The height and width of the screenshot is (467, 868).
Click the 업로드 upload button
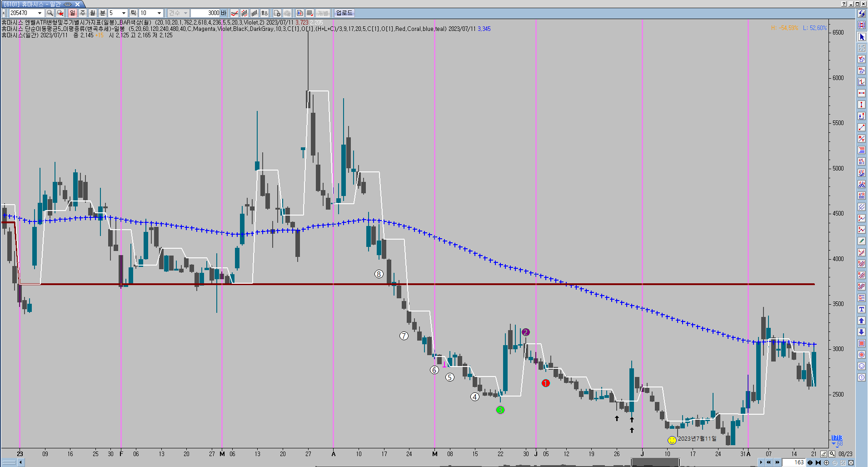pyautogui.click(x=344, y=13)
